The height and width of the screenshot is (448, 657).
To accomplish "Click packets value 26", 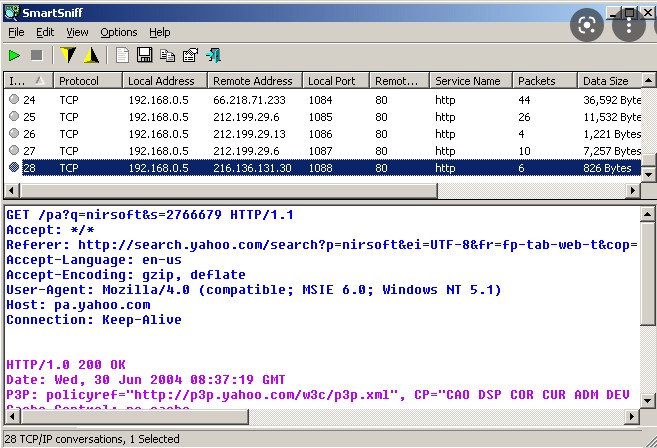I will [x=524, y=117].
